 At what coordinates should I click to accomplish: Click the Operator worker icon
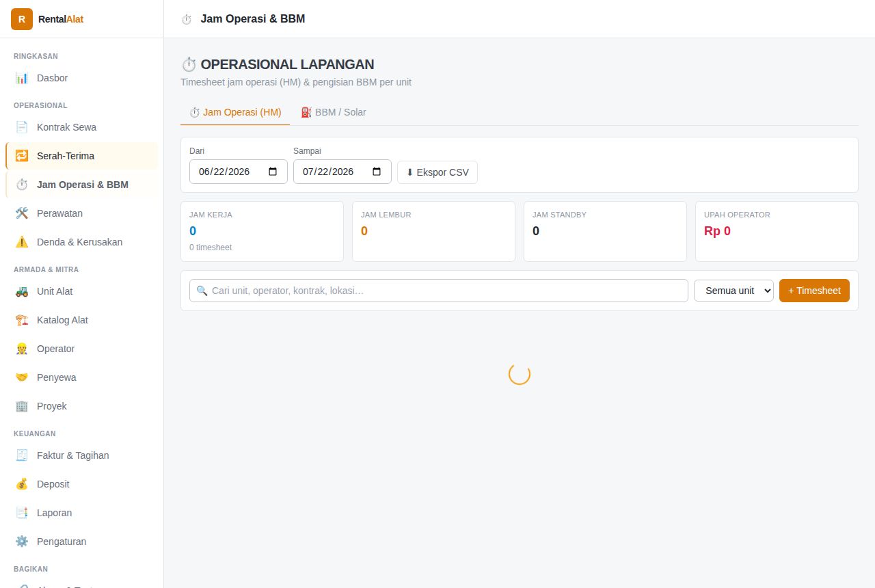pyautogui.click(x=22, y=349)
